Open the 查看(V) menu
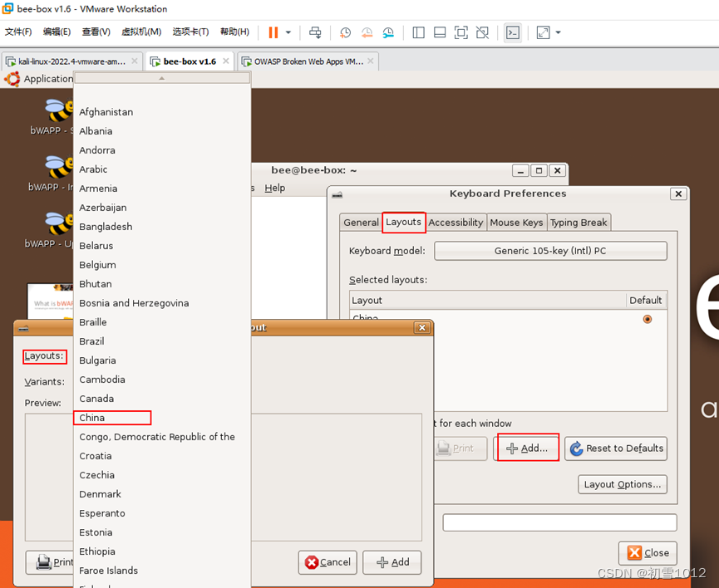 96,32
